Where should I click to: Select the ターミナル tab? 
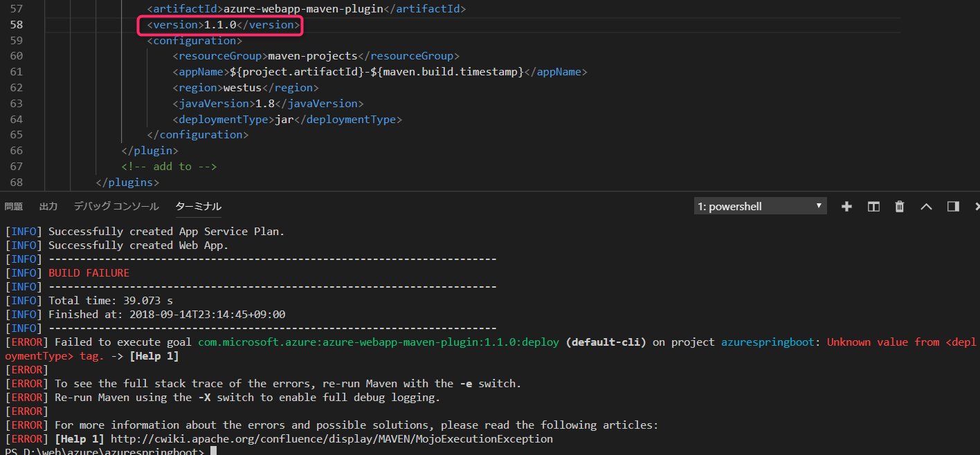(x=199, y=206)
